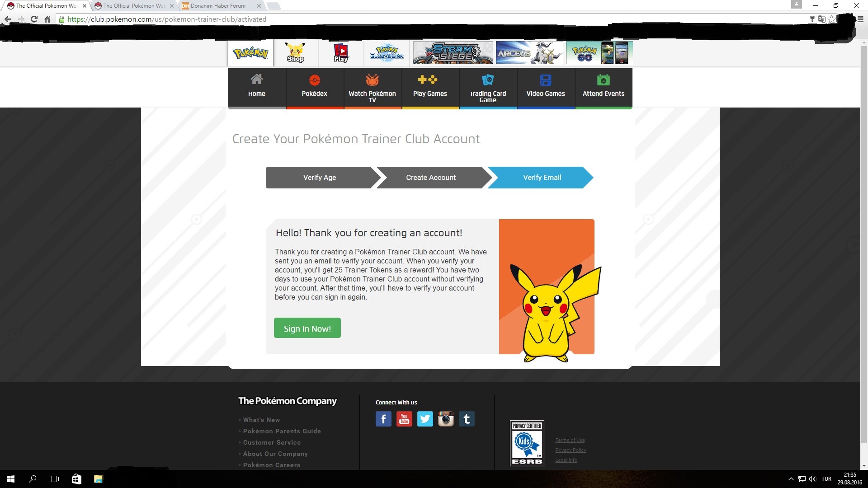Image resolution: width=868 pixels, height=488 pixels.
Task: Open Attend Events navigation item
Action: coord(604,88)
